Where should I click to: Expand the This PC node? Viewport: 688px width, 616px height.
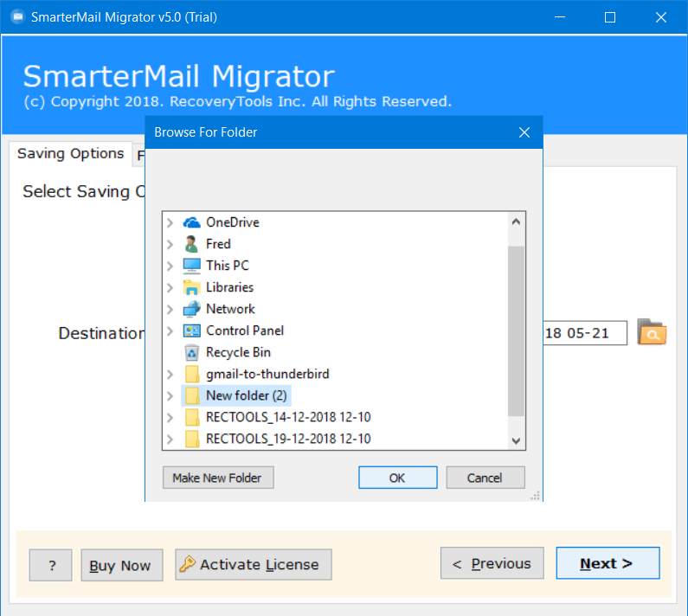pyautogui.click(x=170, y=266)
